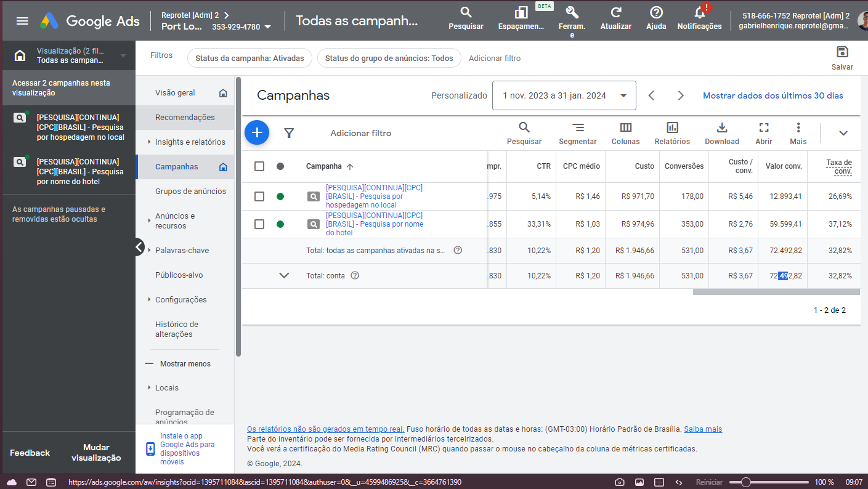Collapse the toolbar with chevron arrow
This screenshot has width=868, height=489.
pyautogui.click(x=843, y=133)
